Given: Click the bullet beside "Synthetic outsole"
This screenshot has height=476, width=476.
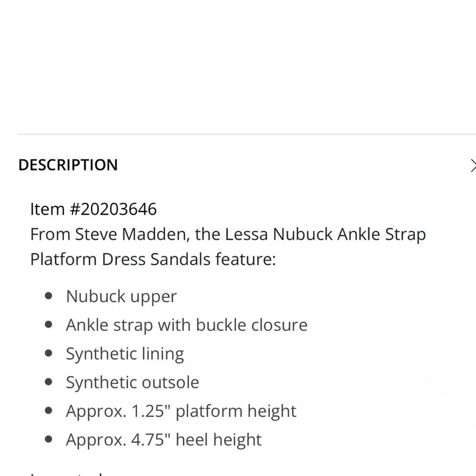Looking at the screenshot, I should [49, 382].
